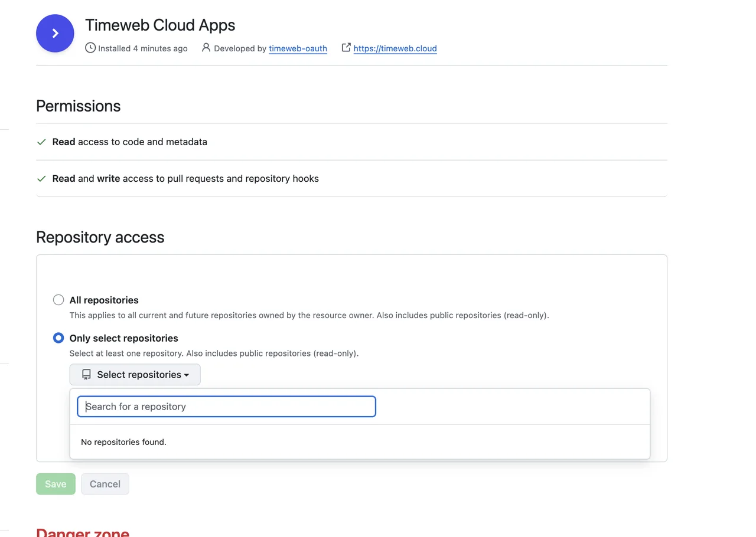The image size is (756, 537).
Task: Click the clock icon beside Installed
Action: click(90, 48)
